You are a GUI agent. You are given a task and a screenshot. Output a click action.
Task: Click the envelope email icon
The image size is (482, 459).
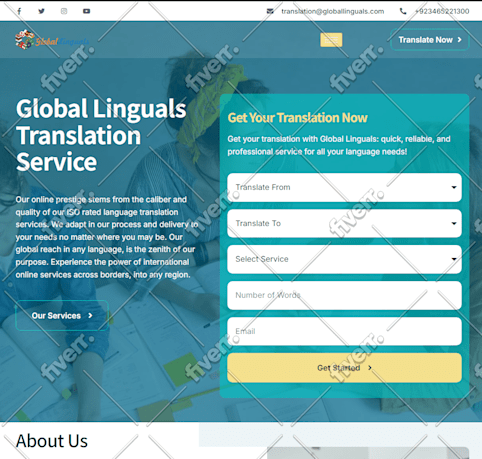tap(270, 11)
